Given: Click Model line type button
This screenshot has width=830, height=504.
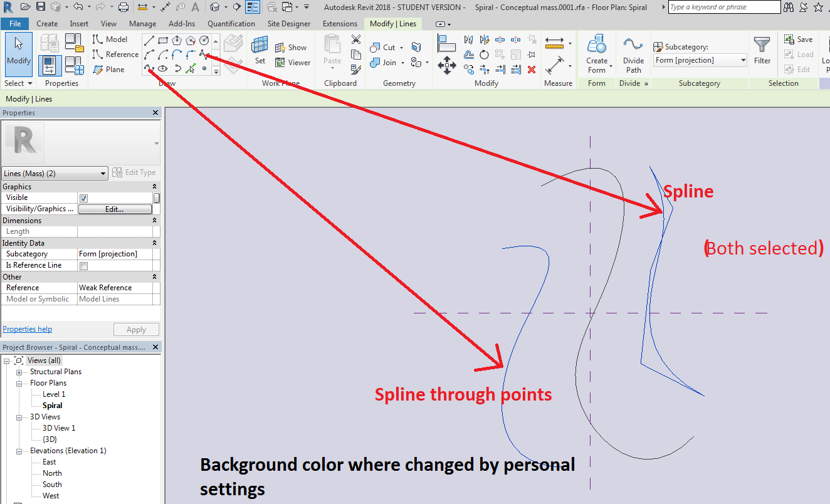Looking at the screenshot, I should click(110, 39).
